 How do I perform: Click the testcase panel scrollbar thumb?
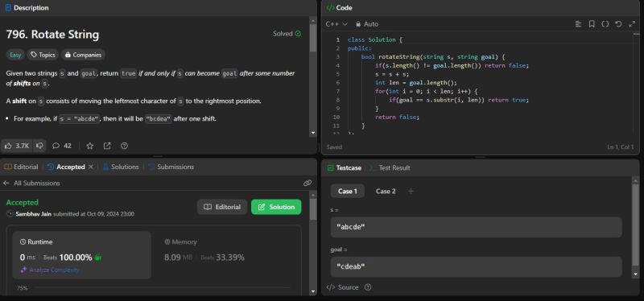coord(636,224)
